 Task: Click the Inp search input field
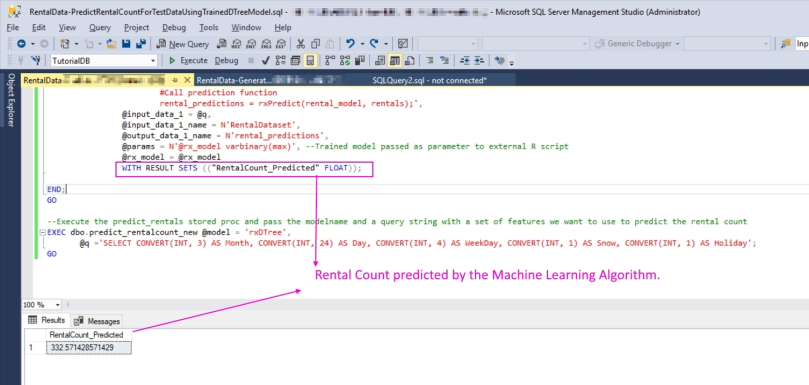pos(802,44)
